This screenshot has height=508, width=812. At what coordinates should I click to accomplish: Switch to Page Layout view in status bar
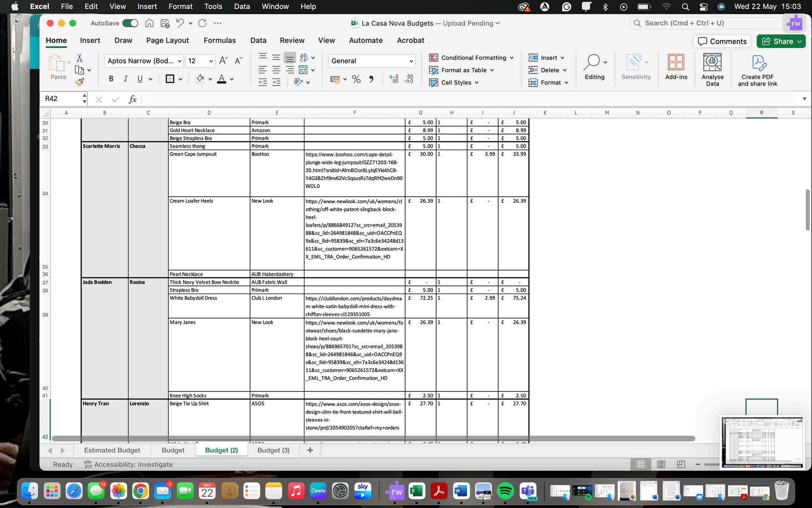661,464
